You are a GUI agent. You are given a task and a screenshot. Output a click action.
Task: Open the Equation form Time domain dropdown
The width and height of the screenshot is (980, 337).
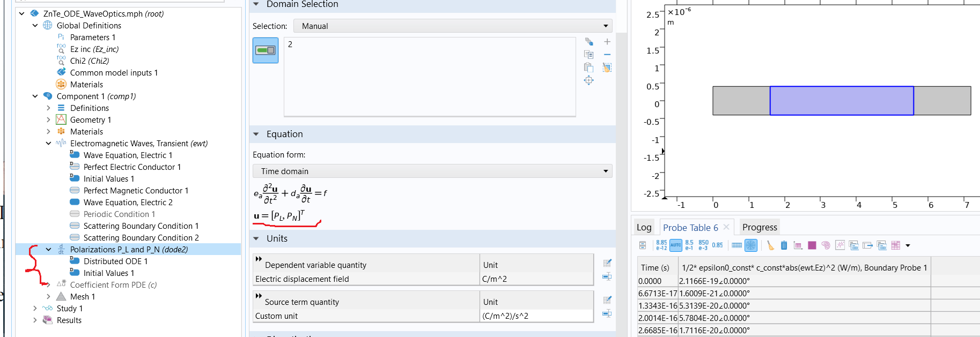(x=432, y=171)
